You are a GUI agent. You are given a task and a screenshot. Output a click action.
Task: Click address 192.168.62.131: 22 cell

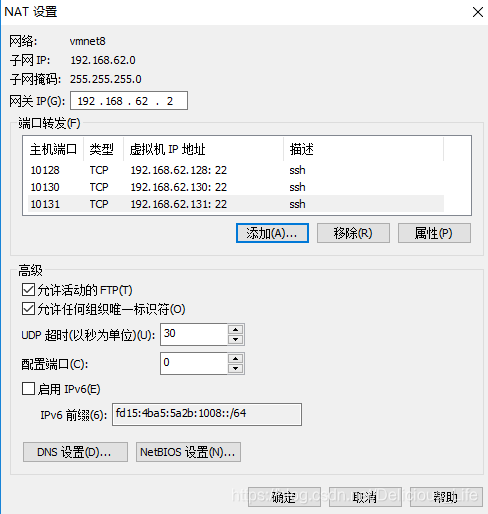(179, 204)
